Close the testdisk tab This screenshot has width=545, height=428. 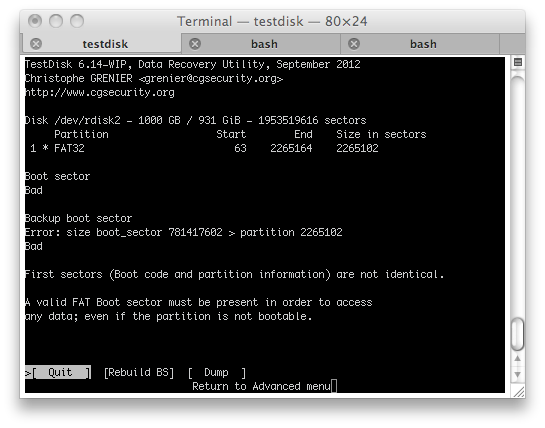tap(36, 44)
